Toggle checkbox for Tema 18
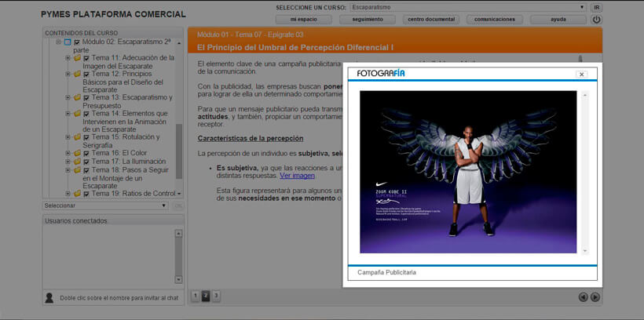The width and height of the screenshot is (644, 320). point(86,170)
